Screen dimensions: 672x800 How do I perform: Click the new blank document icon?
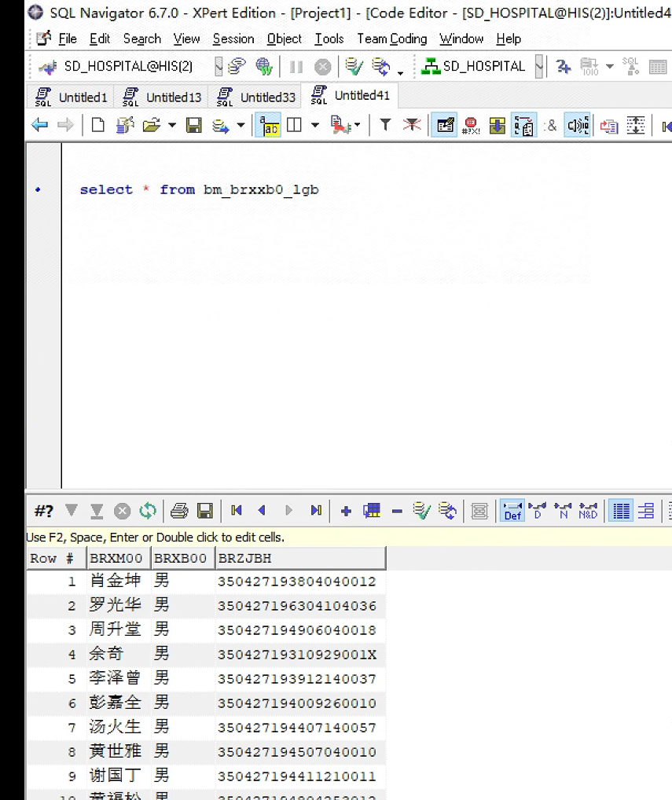tap(97, 125)
